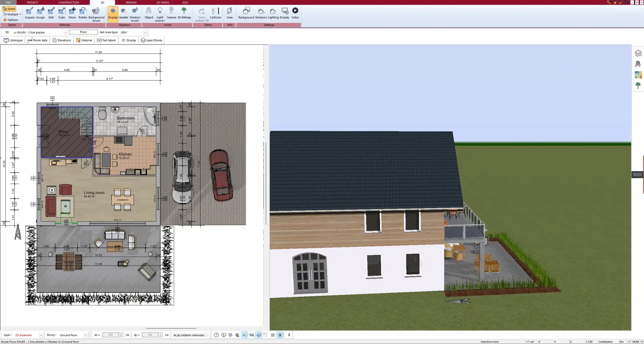The height and width of the screenshot is (344, 644).
Task: Switch to the TERRAIN tab
Action: (131, 2)
